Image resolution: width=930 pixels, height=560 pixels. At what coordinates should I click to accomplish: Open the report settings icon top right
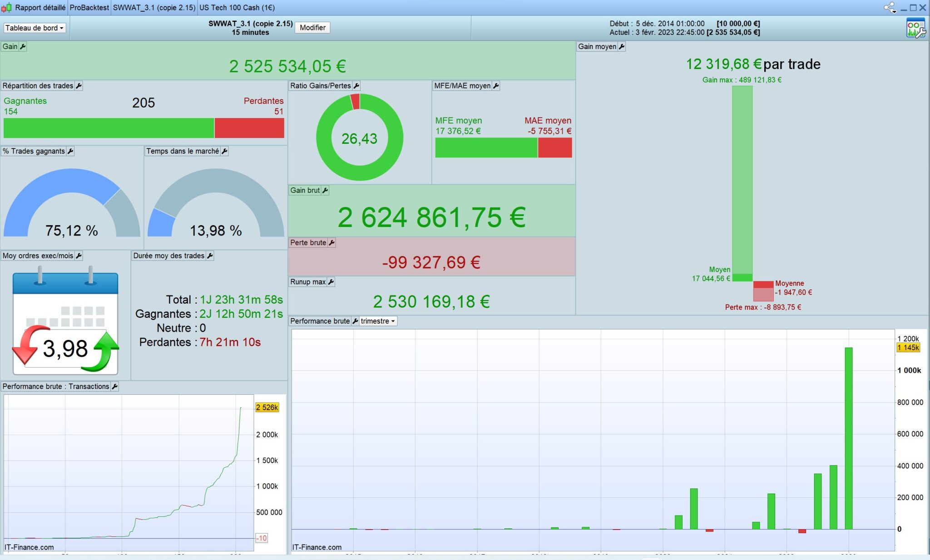pos(915,28)
